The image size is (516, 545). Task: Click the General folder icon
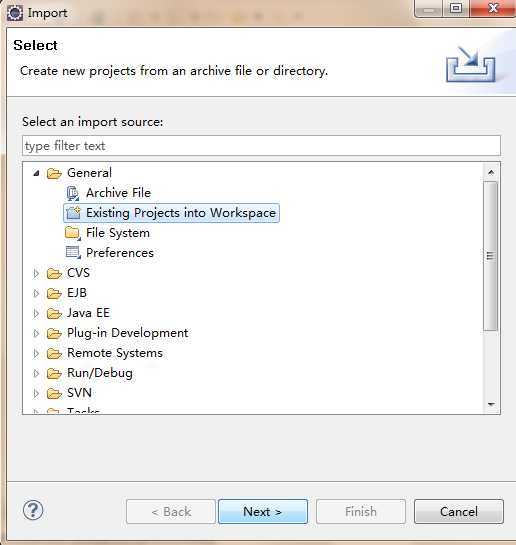point(54,173)
